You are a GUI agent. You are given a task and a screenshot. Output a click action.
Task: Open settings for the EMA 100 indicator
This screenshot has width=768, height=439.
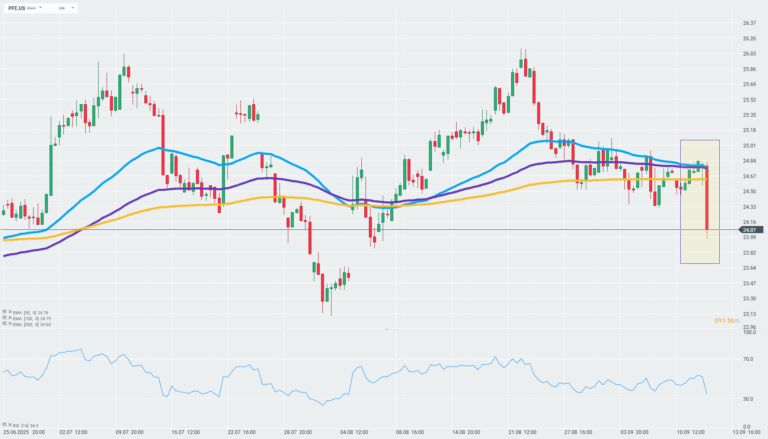(x=4, y=318)
